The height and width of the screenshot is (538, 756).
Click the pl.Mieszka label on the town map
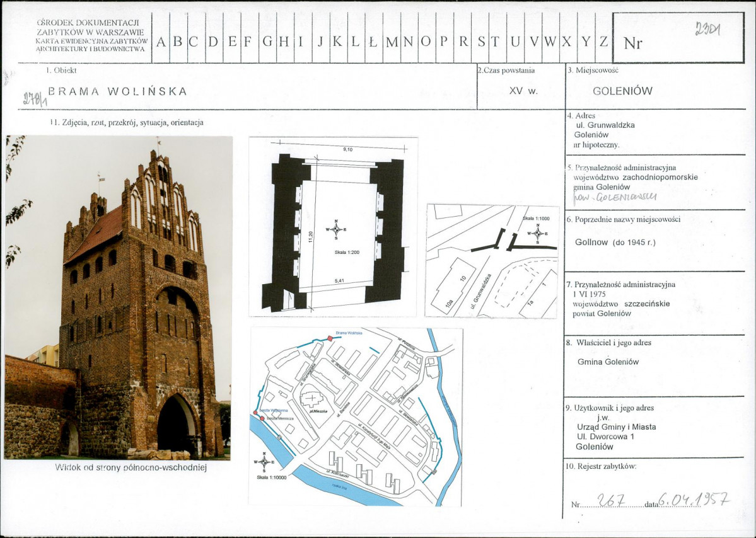[318, 412]
